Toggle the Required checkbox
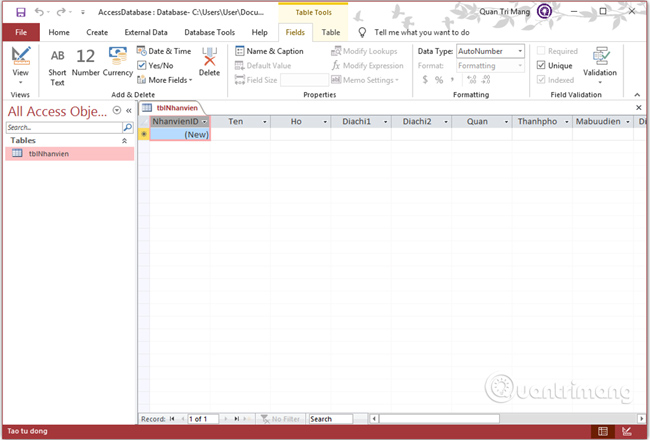The image size is (650, 440). (x=541, y=51)
